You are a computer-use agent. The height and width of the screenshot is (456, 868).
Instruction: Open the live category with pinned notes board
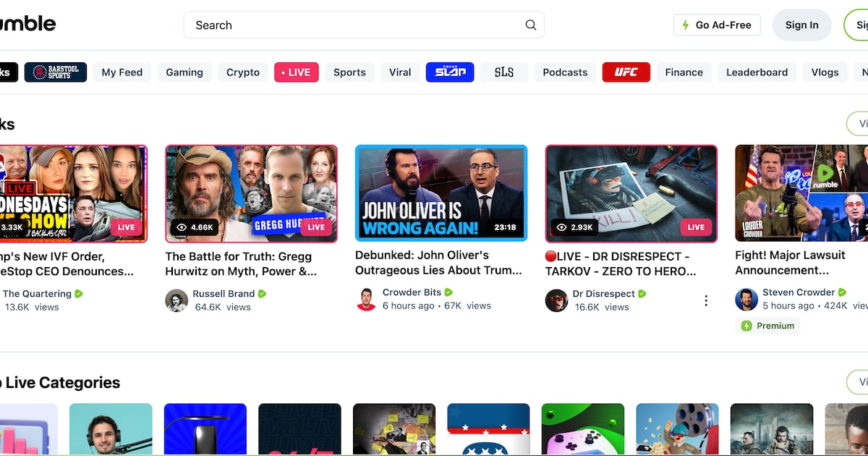(394, 429)
